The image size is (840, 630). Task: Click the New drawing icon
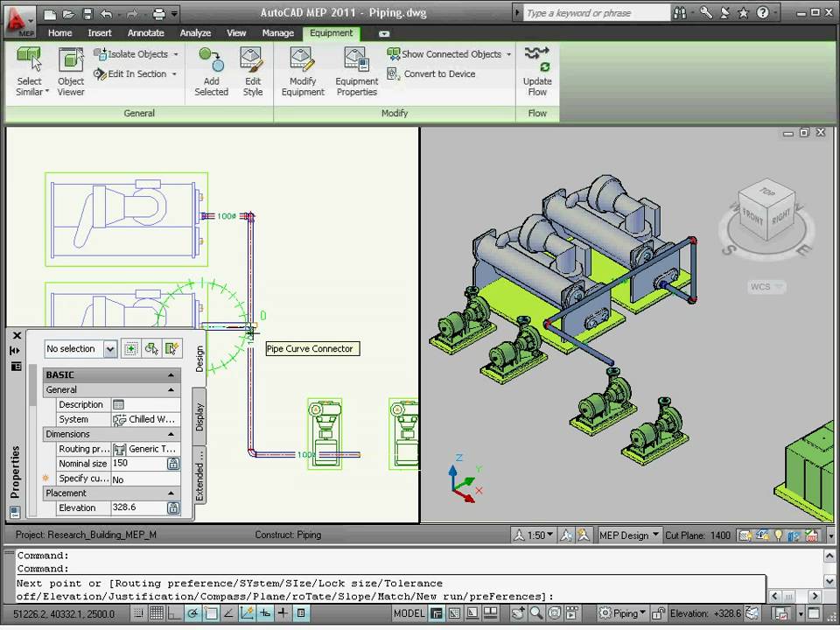(50, 13)
